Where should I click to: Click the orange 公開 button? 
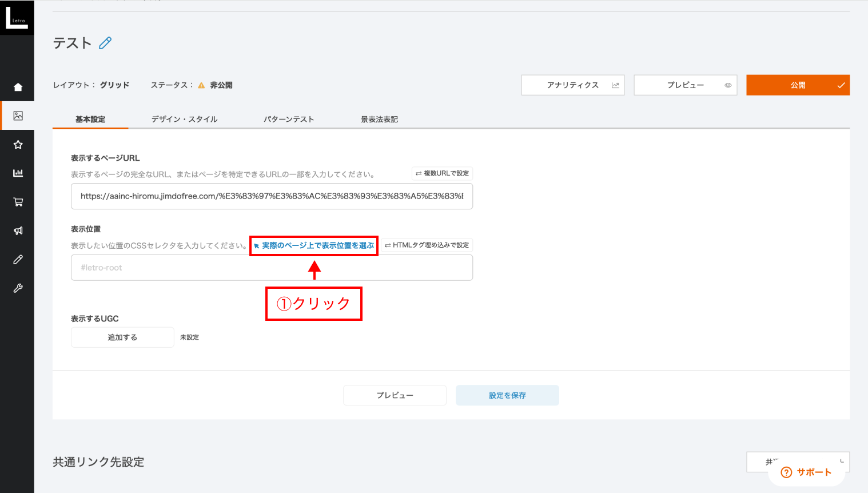tap(798, 85)
